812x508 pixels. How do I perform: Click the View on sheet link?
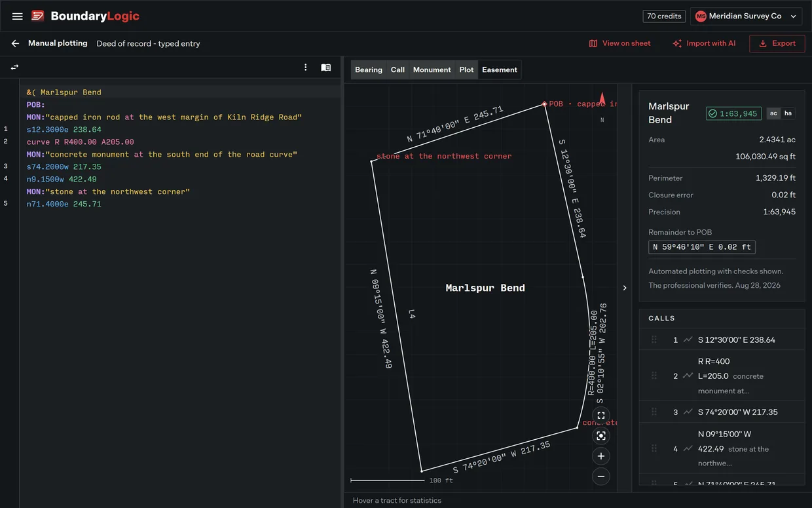click(x=619, y=43)
